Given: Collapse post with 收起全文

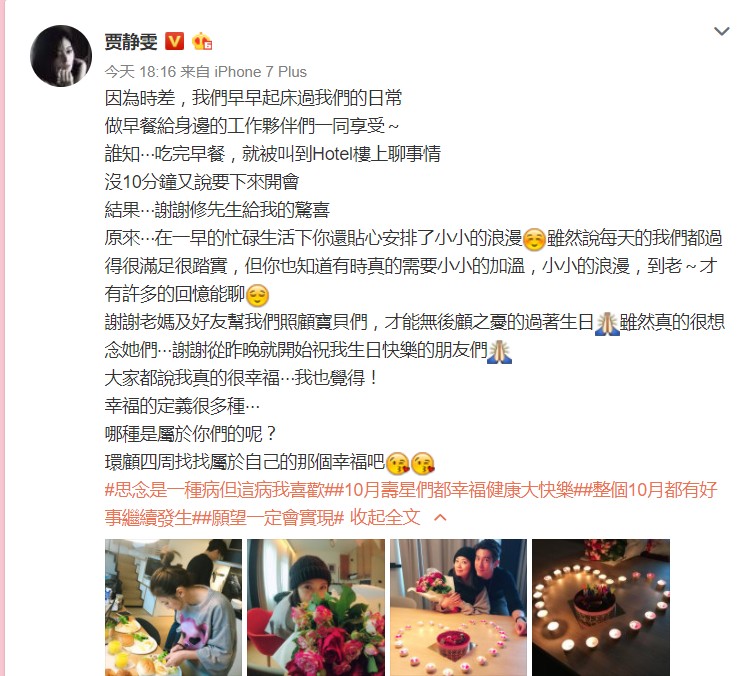Looking at the screenshot, I should coord(385,517).
